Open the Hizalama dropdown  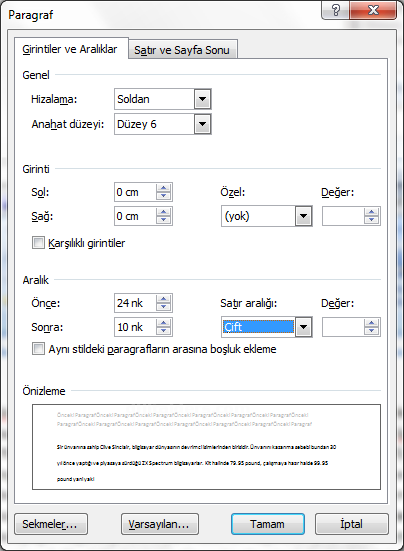[202, 99]
